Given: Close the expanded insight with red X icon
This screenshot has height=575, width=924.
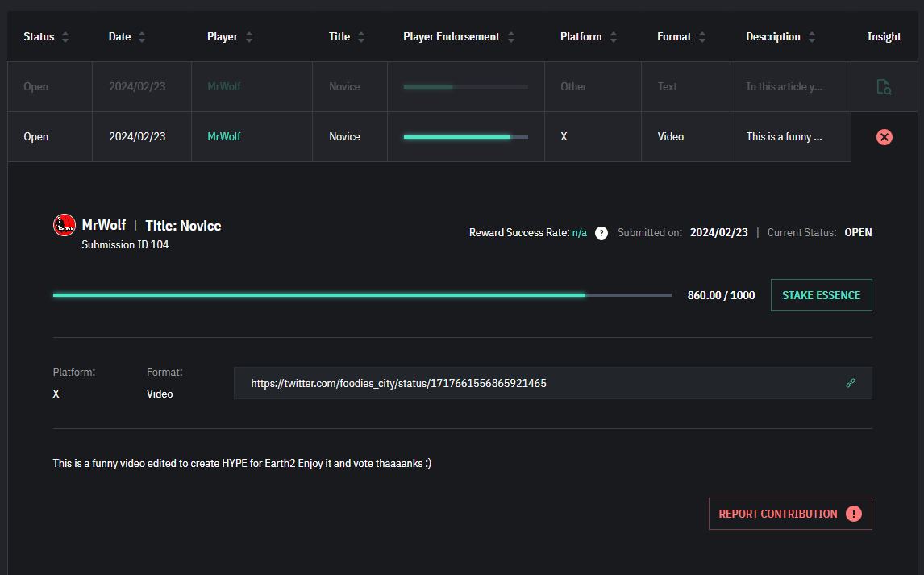Looking at the screenshot, I should tap(884, 137).
